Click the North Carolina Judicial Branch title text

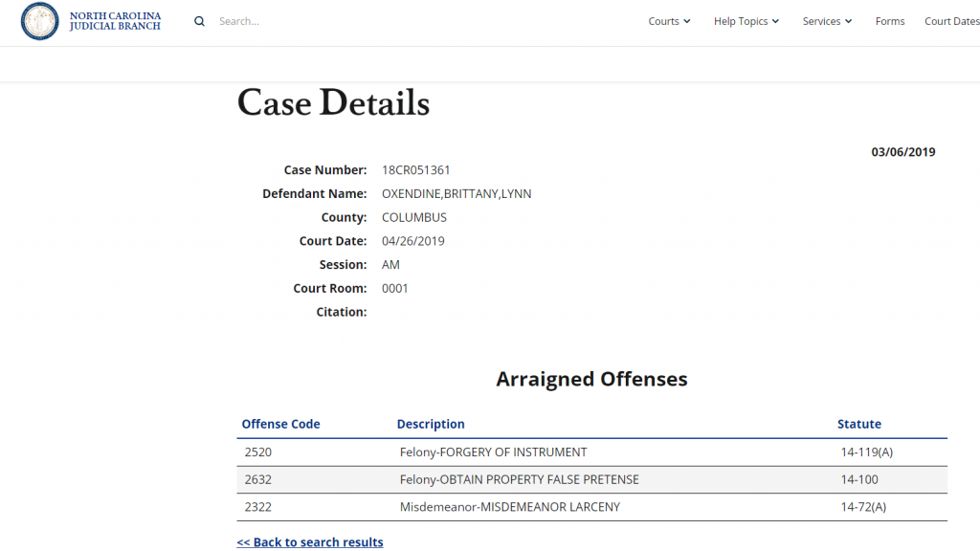[115, 21]
